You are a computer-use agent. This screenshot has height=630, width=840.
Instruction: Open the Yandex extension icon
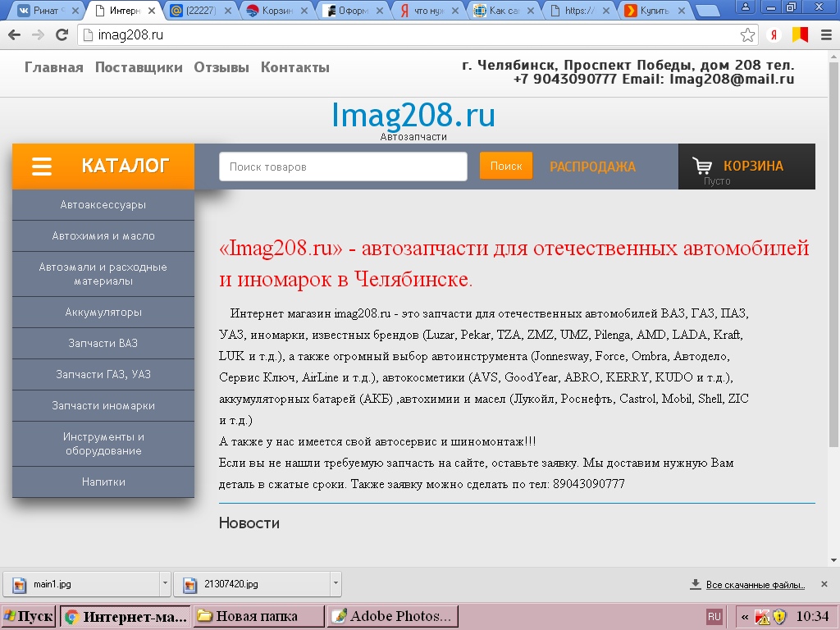pyautogui.click(x=774, y=35)
